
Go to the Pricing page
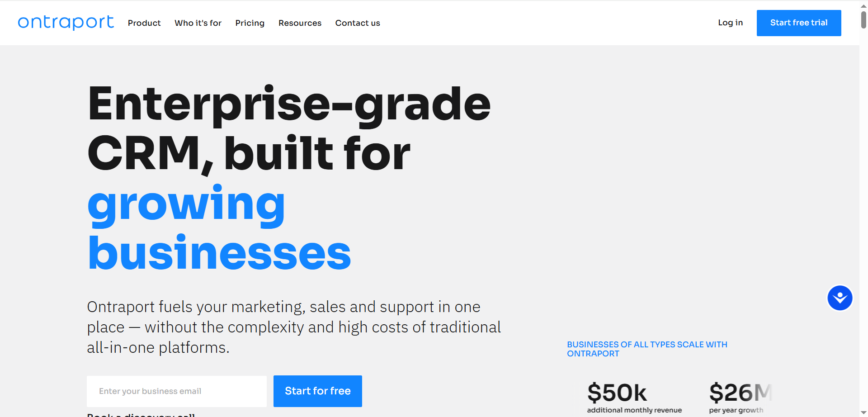[x=250, y=23]
